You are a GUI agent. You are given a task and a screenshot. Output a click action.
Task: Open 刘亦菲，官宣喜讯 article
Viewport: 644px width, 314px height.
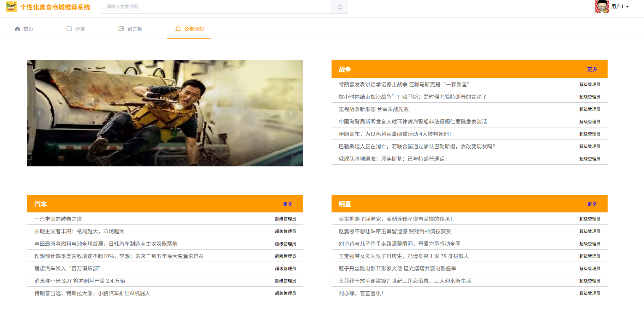[361, 293]
